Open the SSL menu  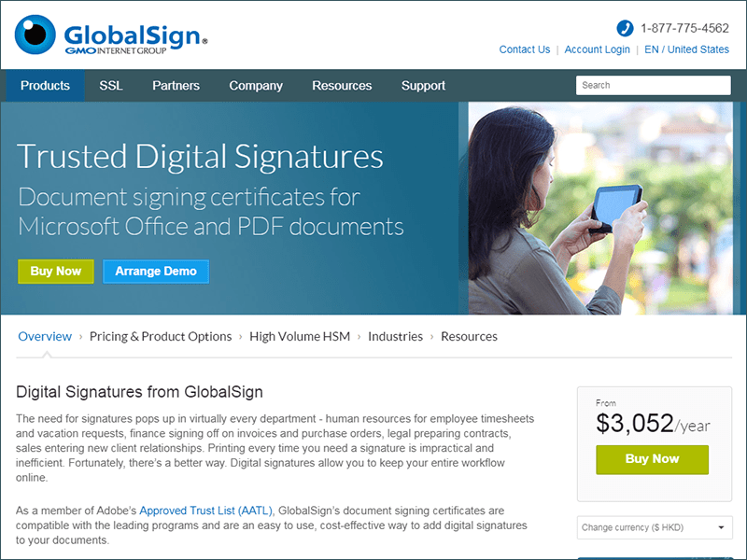pos(111,86)
